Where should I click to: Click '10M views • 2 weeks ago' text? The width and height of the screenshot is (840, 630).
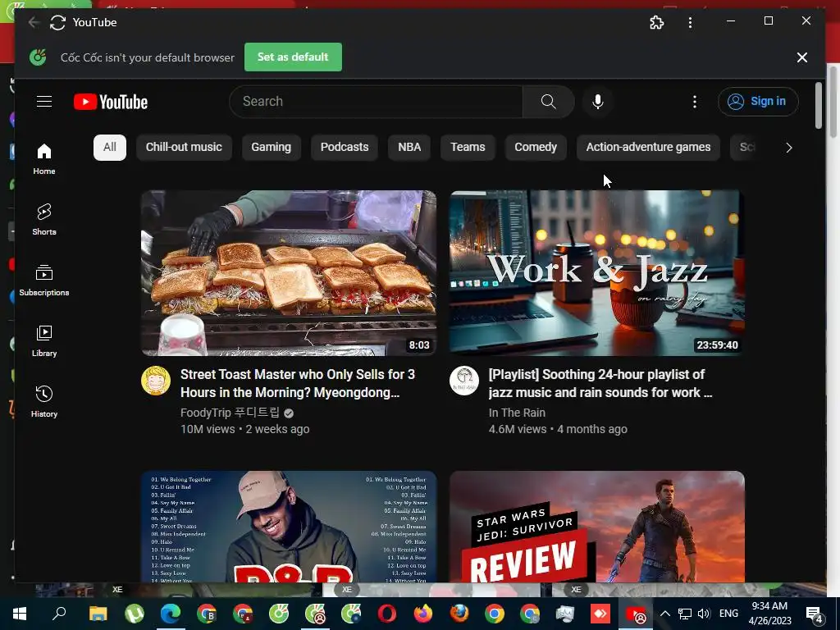pyautogui.click(x=244, y=429)
